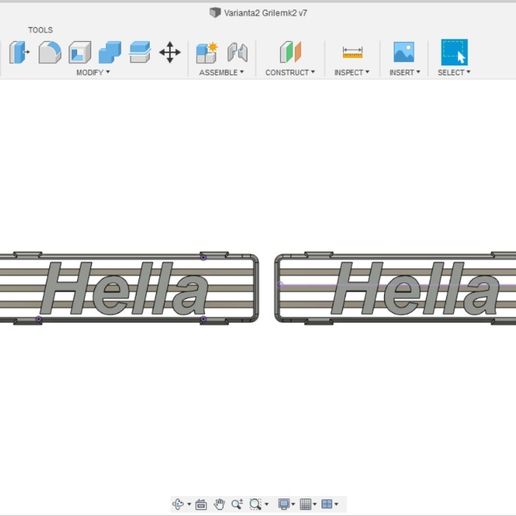
Task: Create a New Component
Action: click(x=207, y=52)
